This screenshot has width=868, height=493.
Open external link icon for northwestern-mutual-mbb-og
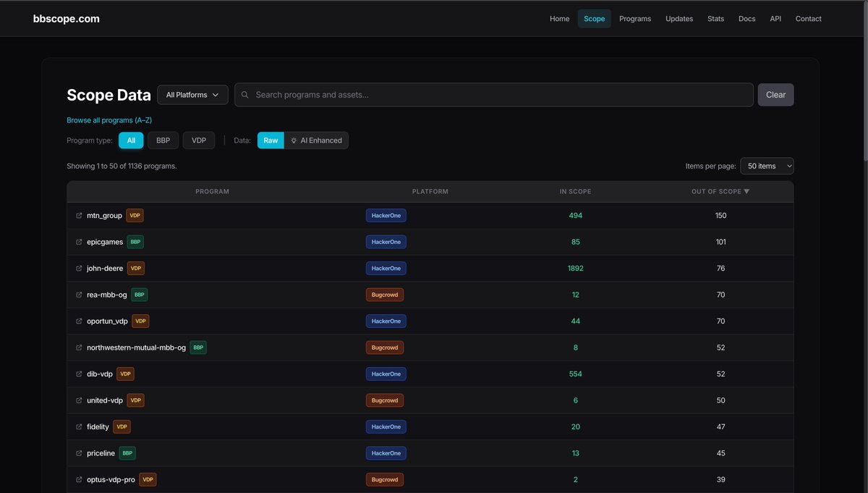(79, 347)
